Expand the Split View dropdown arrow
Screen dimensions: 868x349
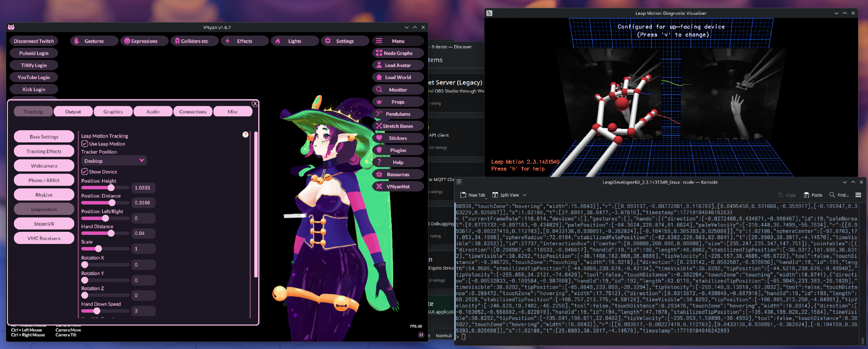(x=525, y=195)
